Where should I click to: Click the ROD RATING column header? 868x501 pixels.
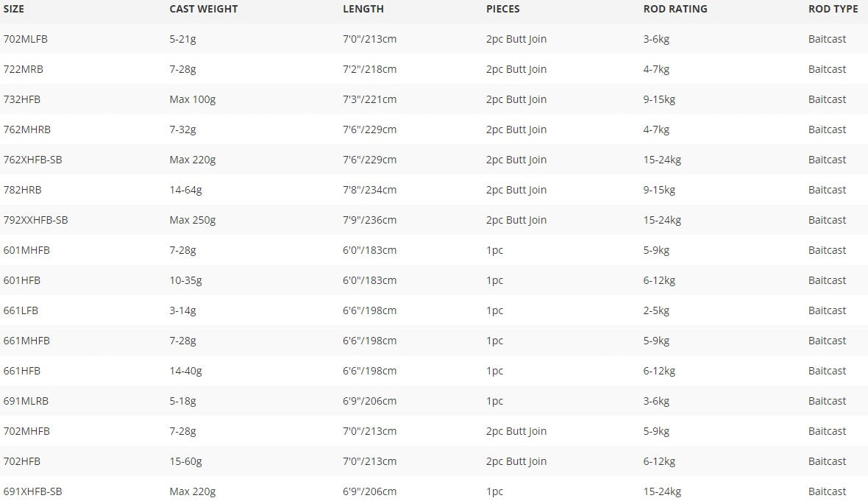(x=675, y=9)
